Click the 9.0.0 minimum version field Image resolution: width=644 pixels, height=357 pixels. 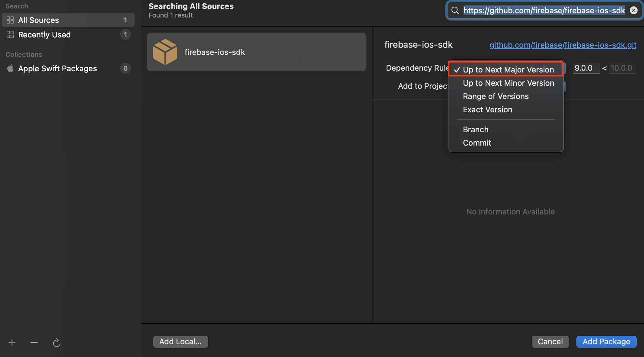click(x=586, y=68)
